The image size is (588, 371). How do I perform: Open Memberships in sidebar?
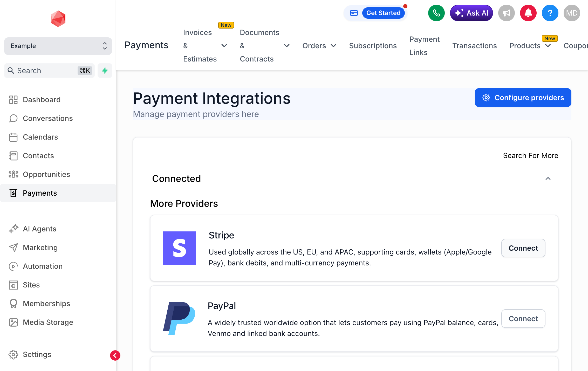pos(58,304)
